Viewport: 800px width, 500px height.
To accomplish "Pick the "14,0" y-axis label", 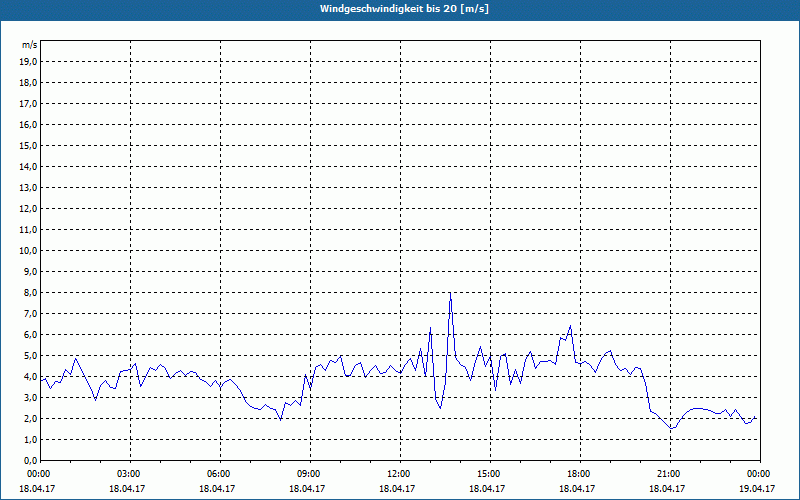I will (30, 166).
